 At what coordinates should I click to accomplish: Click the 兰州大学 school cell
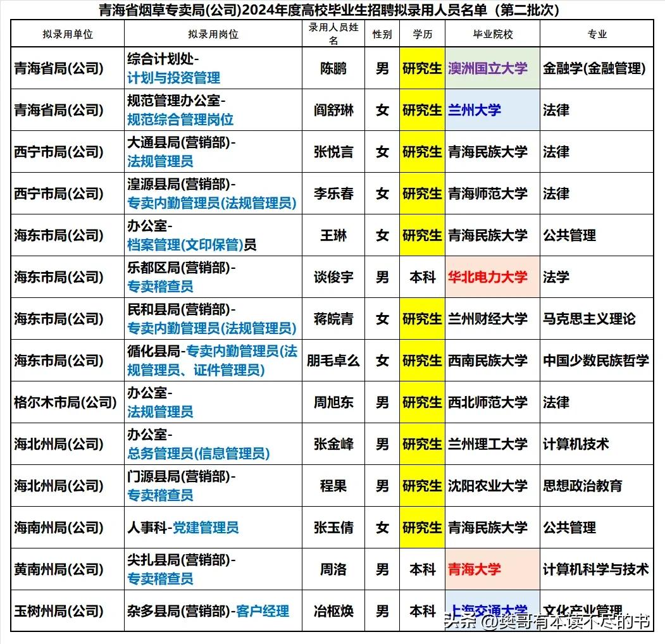(492, 110)
